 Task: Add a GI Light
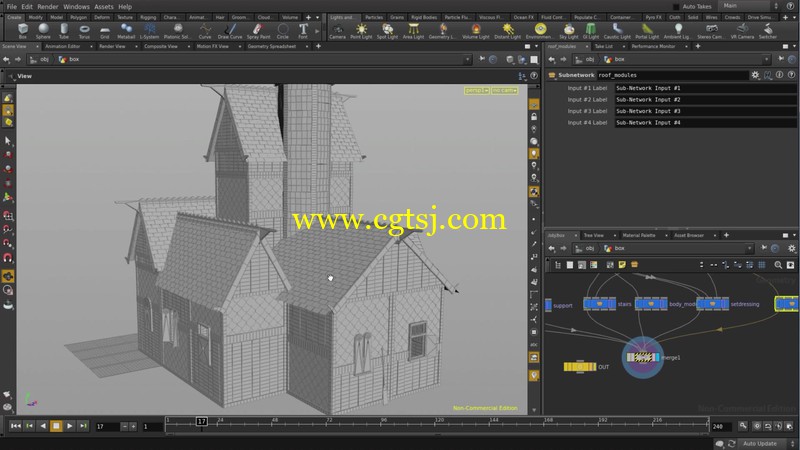(x=591, y=31)
